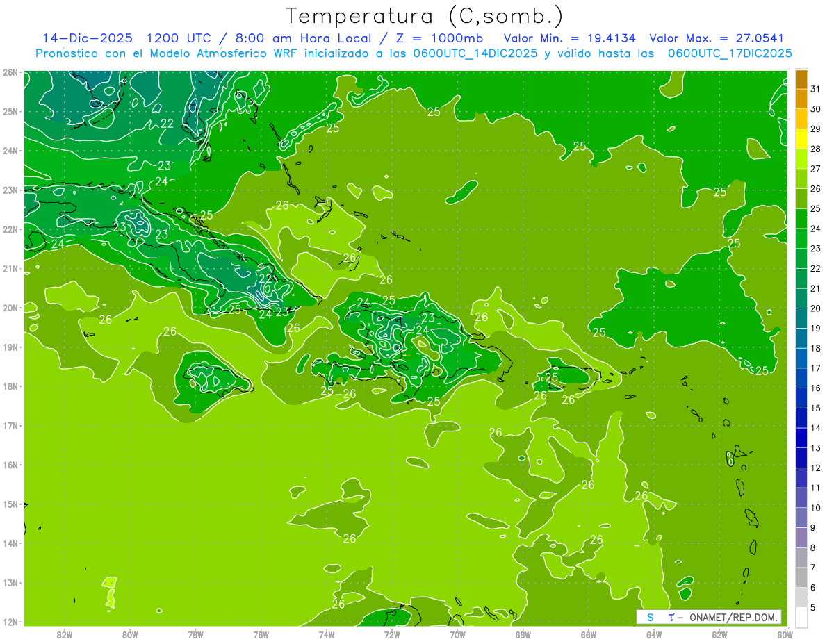This screenshot has width=834, height=644.
Task: Click the 'Valor Min. = 19.4134' text
Action: (x=569, y=38)
